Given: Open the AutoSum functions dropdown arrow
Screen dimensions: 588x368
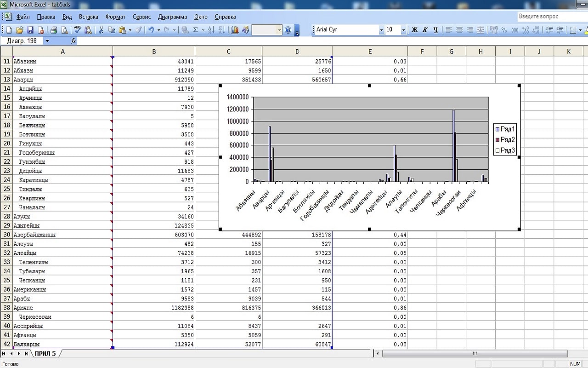Looking at the screenshot, I should (x=203, y=30).
